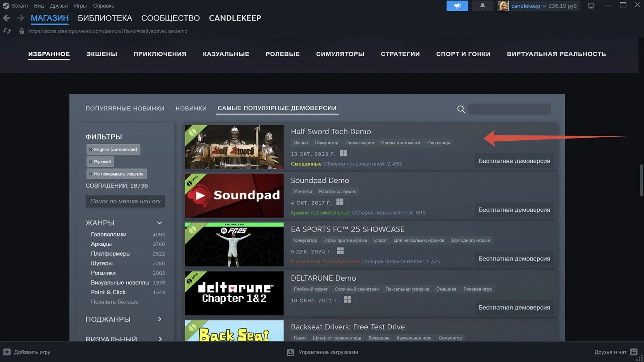Click the demo search input field
Viewport: 644px width, 362px height.
pyautogui.click(x=509, y=109)
